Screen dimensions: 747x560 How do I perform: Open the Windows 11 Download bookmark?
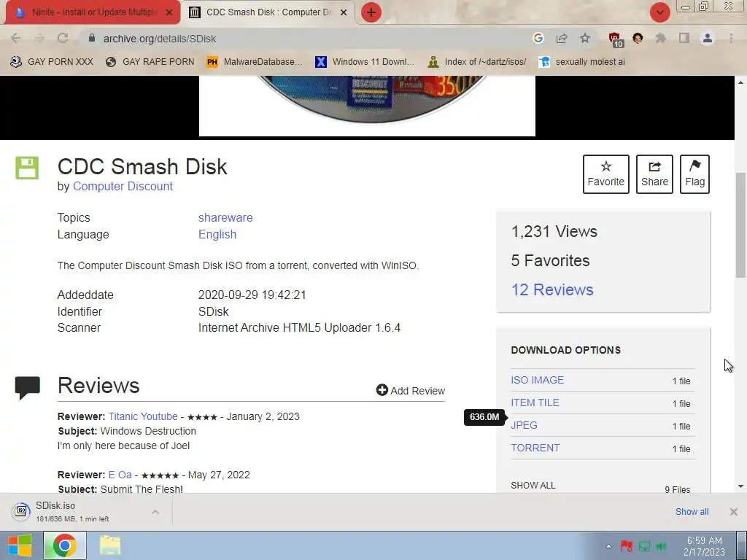[365, 62]
